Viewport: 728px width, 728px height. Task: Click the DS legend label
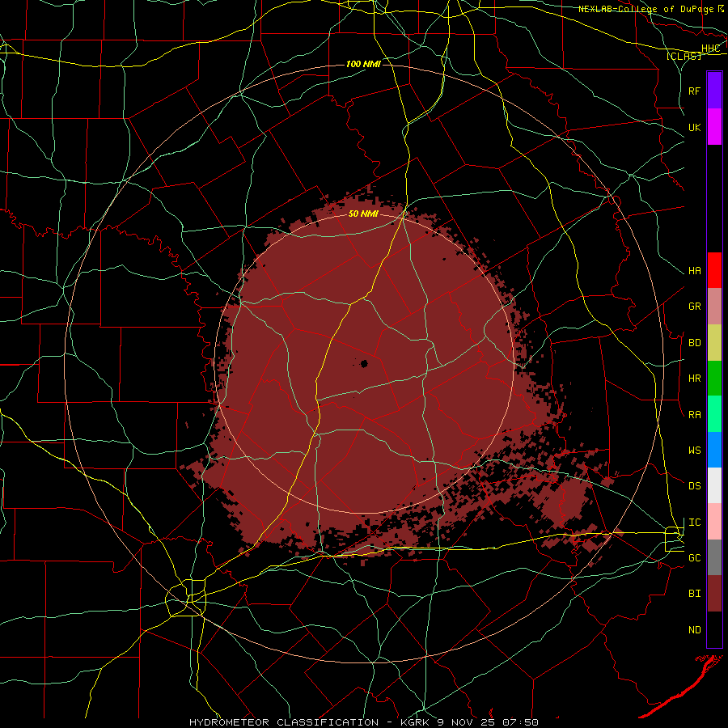(694, 485)
